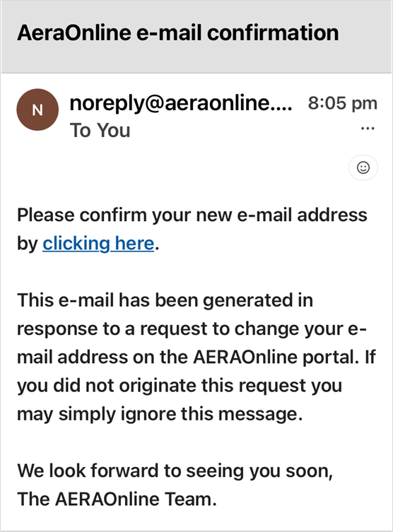Click the "you did not originate this request" line
393x532 pixels.
180,386
